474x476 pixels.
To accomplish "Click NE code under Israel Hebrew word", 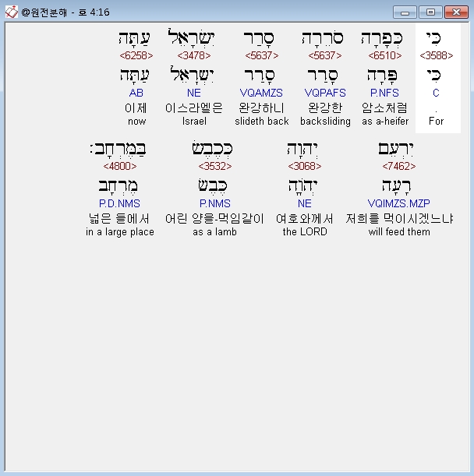I will coord(194,93).
